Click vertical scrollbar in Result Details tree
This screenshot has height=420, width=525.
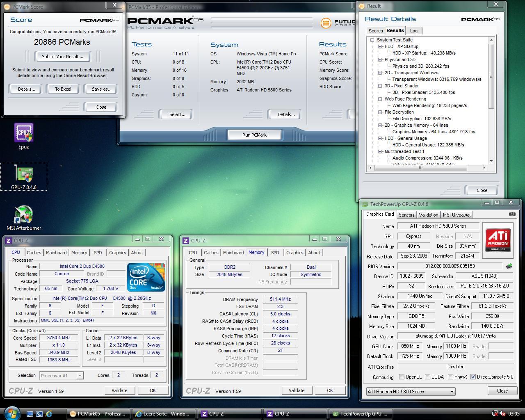pos(491,76)
